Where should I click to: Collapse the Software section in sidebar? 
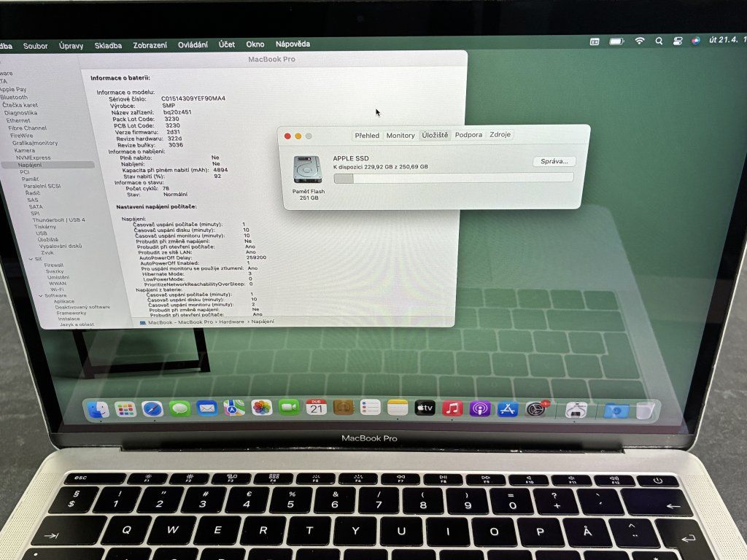coord(41,295)
